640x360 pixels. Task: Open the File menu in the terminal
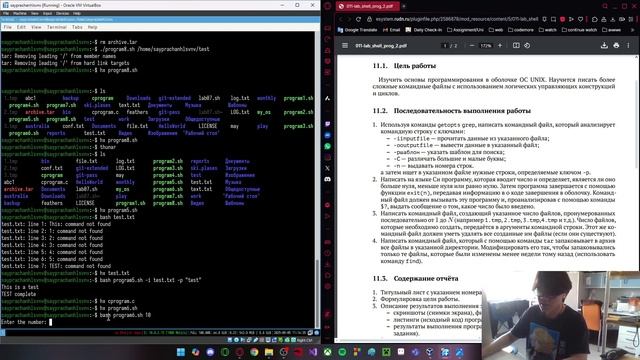[x=8, y=27]
